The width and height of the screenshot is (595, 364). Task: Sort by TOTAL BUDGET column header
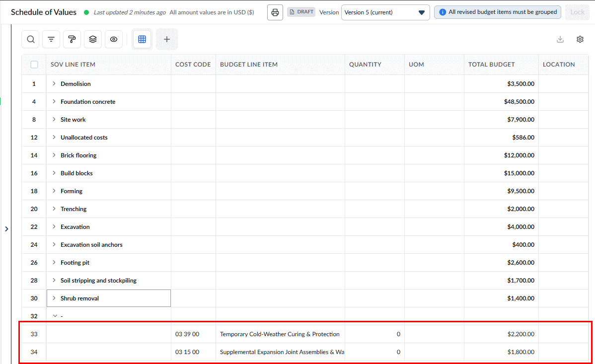(491, 65)
